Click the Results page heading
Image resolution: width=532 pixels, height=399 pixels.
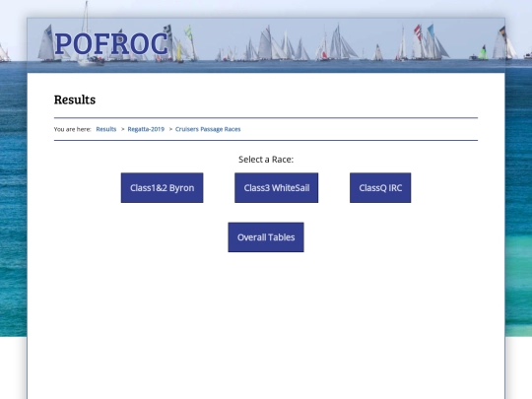click(x=75, y=100)
